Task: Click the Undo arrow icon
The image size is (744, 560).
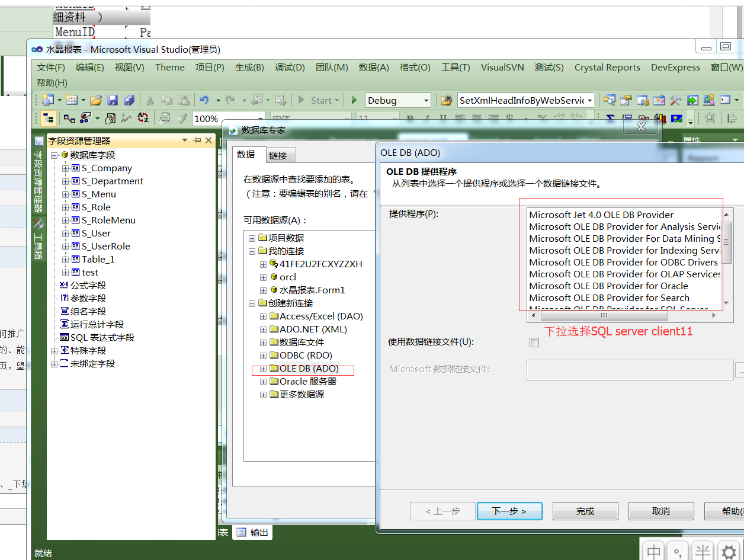Action: pyautogui.click(x=204, y=100)
